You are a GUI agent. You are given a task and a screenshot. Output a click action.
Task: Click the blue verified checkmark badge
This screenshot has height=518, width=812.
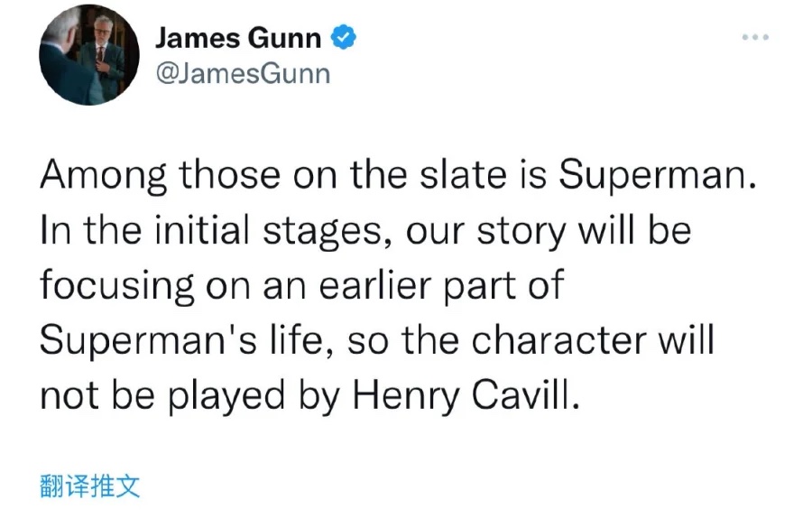point(344,37)
